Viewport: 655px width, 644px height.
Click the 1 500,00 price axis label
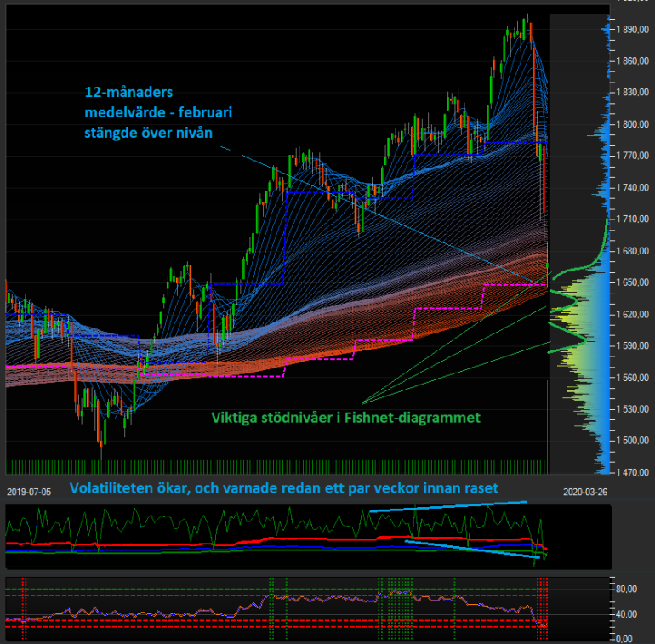pos(632,441)
